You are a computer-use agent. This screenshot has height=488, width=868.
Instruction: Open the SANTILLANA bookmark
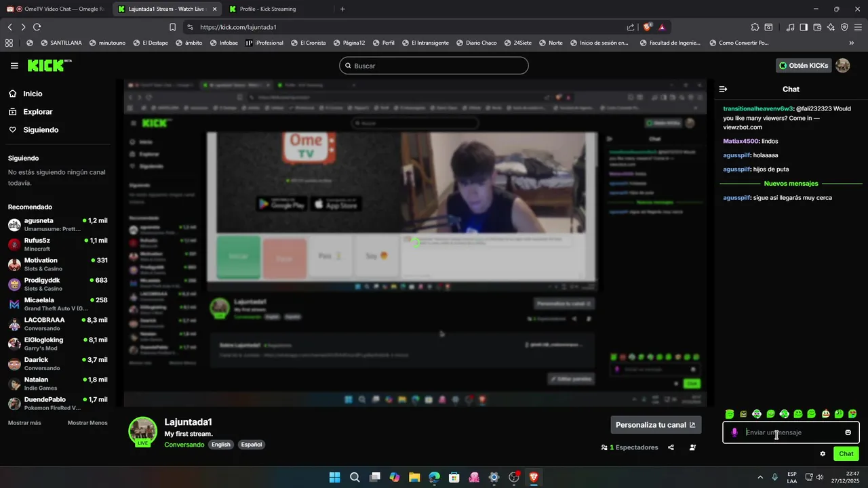[x=61, y=43]
